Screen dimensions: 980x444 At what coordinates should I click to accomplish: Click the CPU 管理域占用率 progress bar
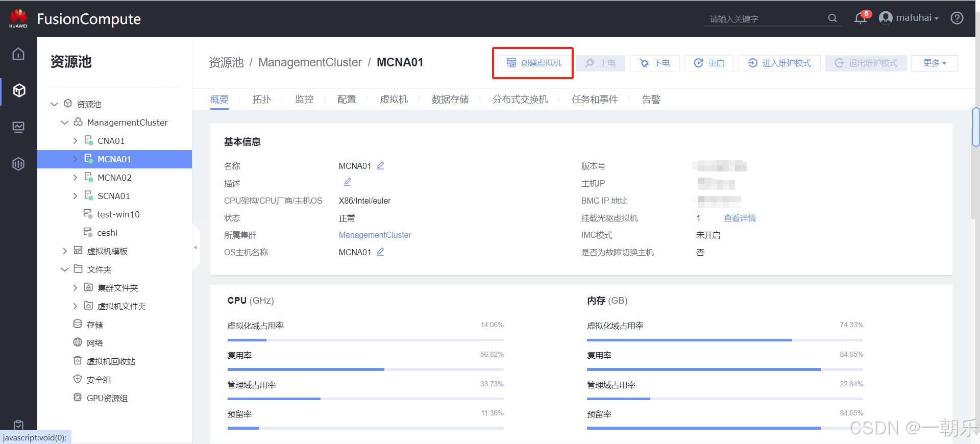pyautogui.click(x=365, y=399)
